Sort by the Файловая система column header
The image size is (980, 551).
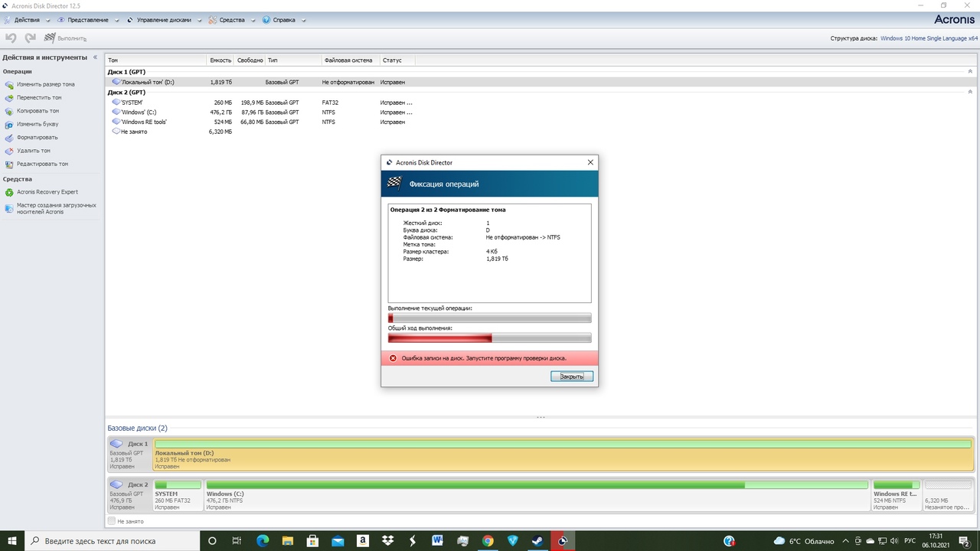pyautogui.click(x=350, y=60)
